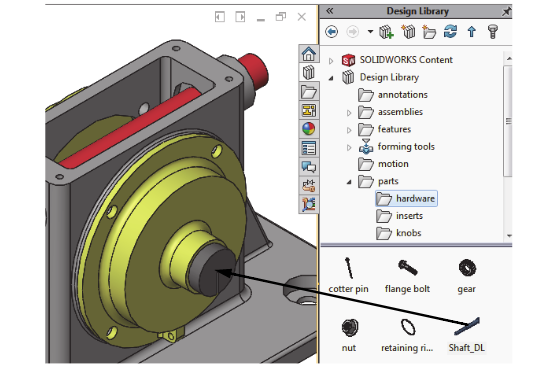Select the inserts folder
The width and height of the screenshot is (555, 368).
409,216
